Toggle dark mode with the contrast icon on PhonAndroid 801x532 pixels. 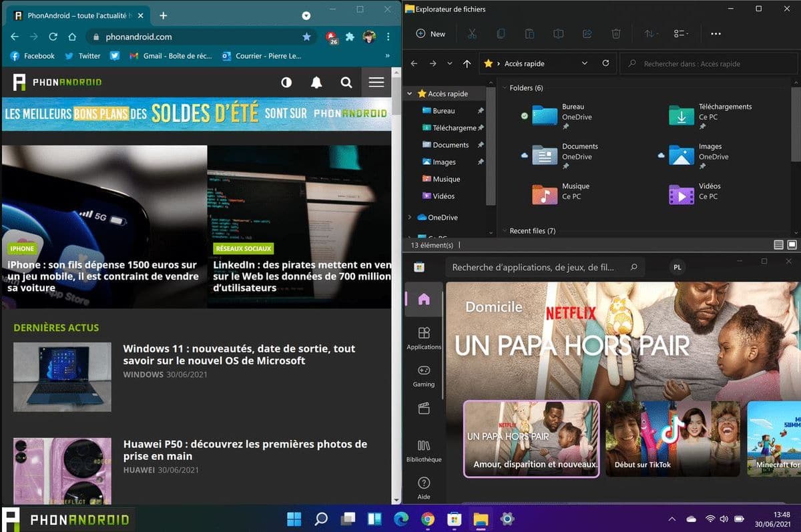[x=286, y=82]
